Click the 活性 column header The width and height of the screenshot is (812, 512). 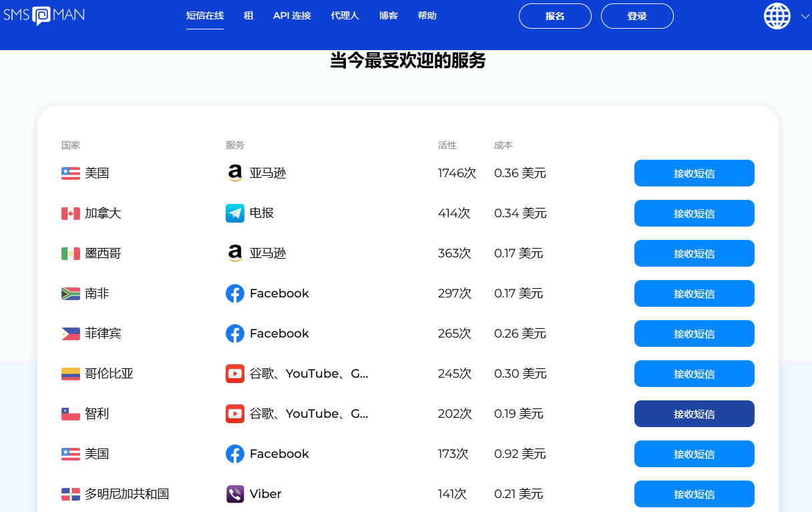pos(447,145)
